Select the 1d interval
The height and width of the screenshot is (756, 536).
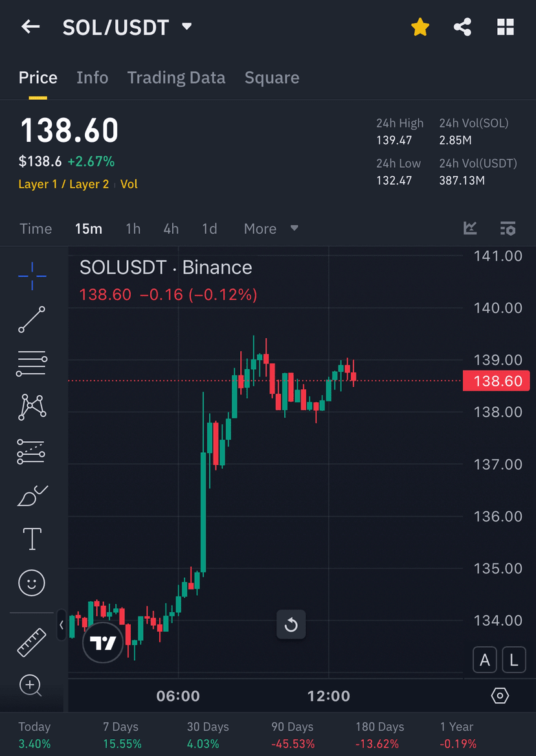tap(210, 229)
